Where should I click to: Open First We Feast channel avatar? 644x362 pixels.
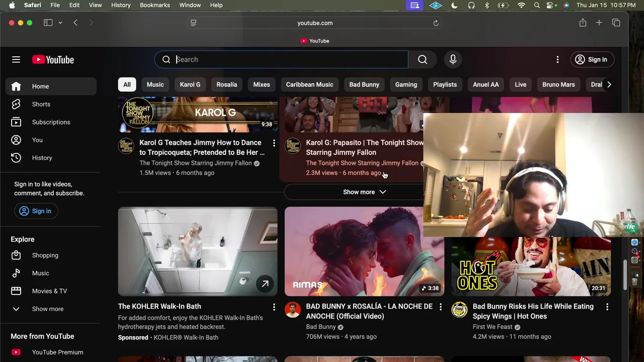tap(459, 310)
